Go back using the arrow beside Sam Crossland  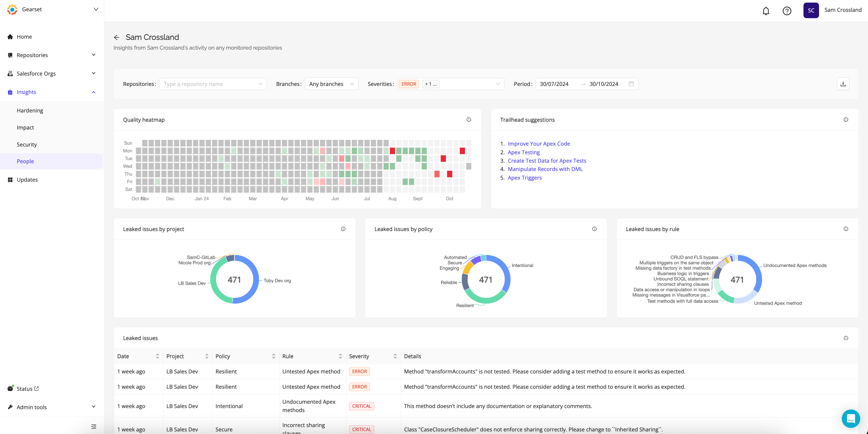[x=117, y=37]
